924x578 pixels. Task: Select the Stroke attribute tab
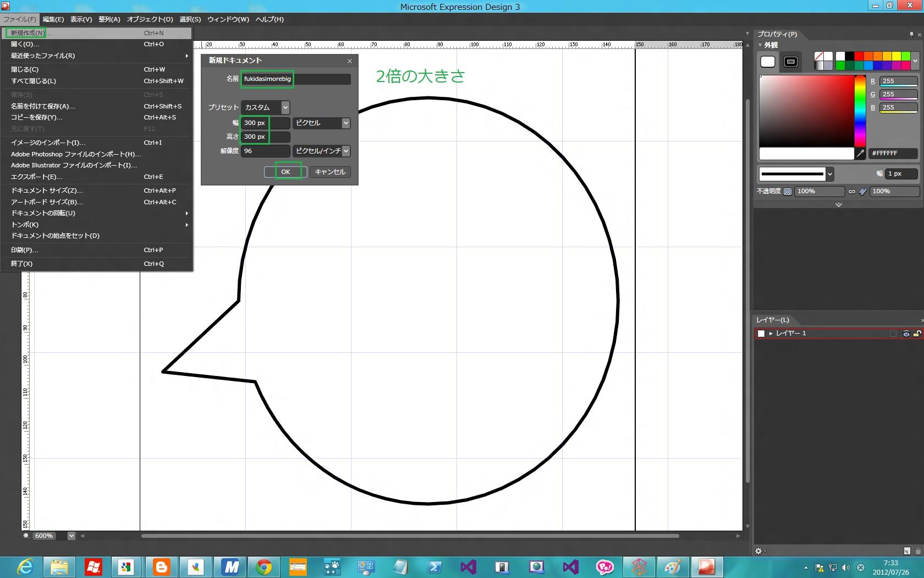pos(791,62)
